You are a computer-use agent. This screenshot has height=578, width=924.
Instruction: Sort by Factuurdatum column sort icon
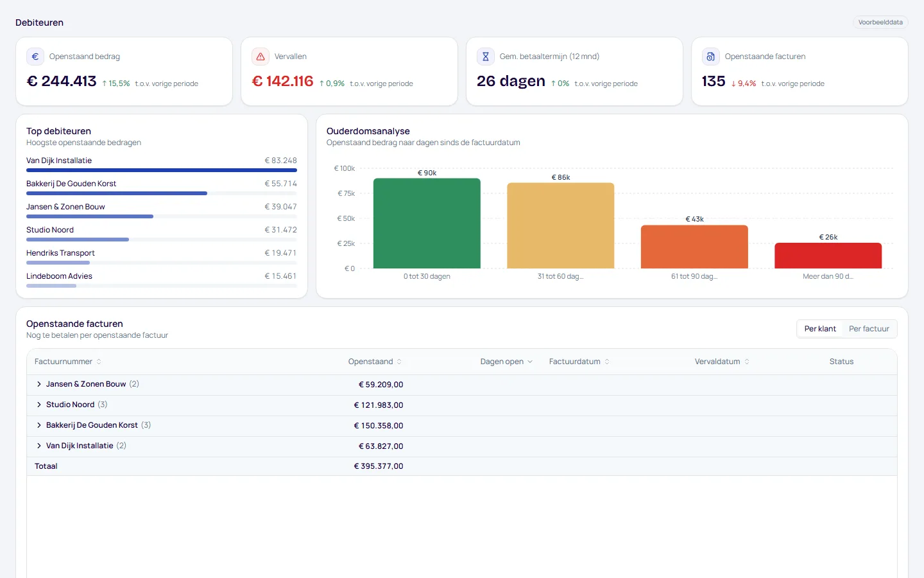(607, 362)
